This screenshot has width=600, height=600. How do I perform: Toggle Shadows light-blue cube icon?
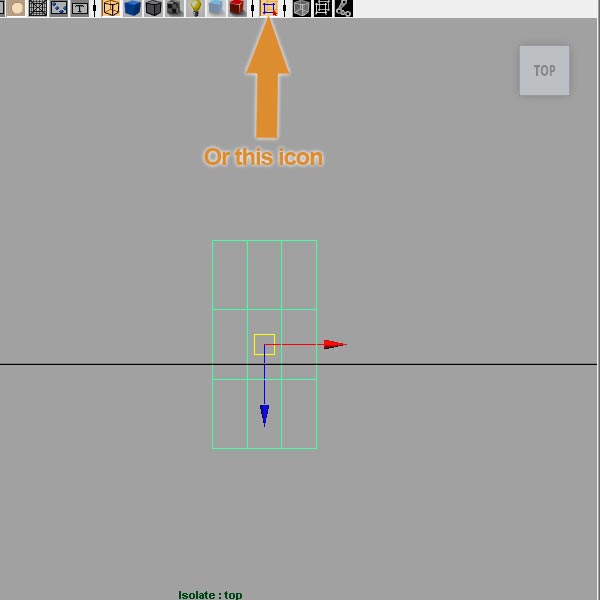tap(216, 8)
